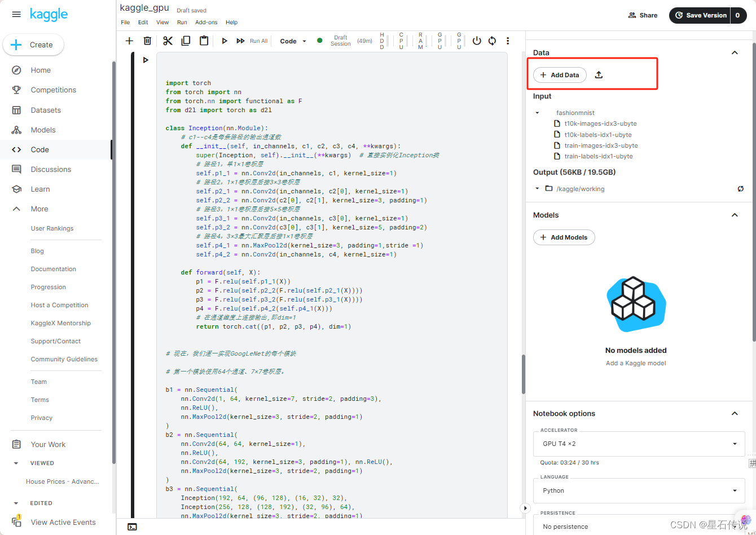Restart session with refresh icon

tap(492, 41)
